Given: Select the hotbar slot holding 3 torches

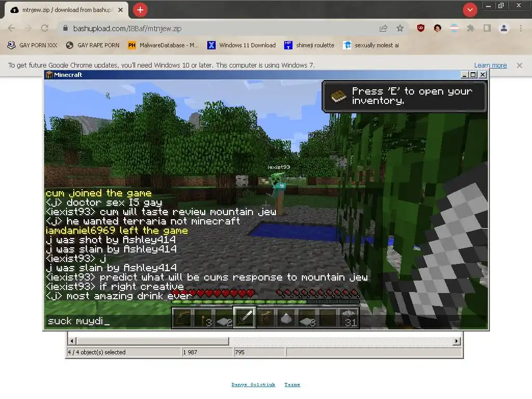Looking at the screenshot, I should (204, 318).
